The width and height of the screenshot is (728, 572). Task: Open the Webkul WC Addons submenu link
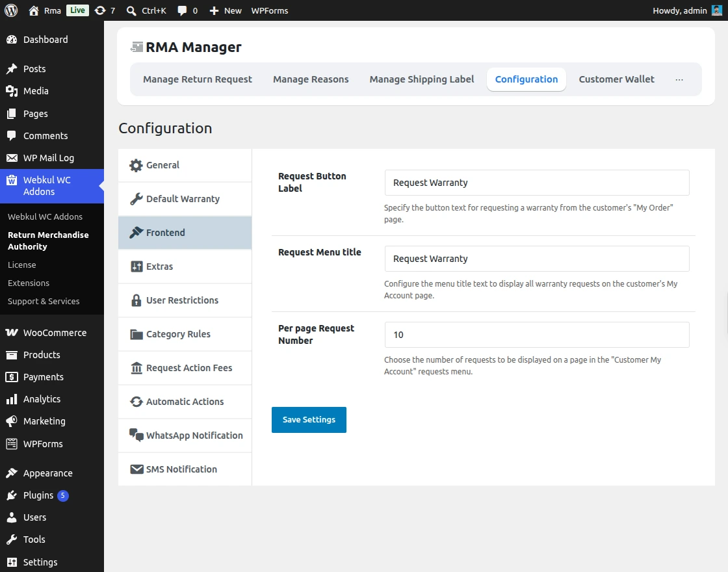45,217
